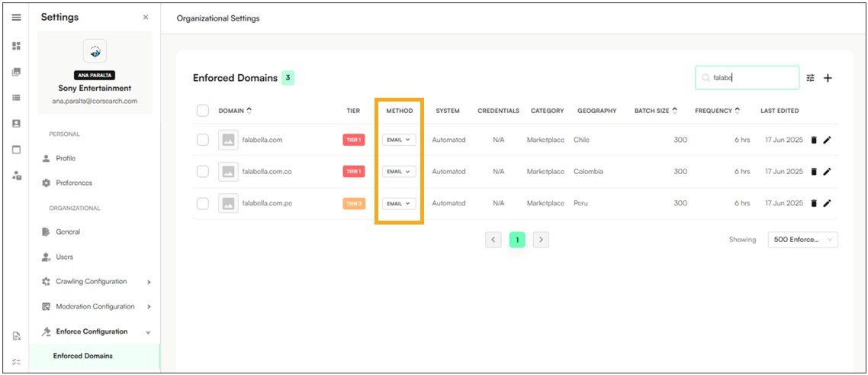The height and width of the screenshot is (375, 868).
Task: Go to next page with right arrow
Action: (x=541, y=240)
